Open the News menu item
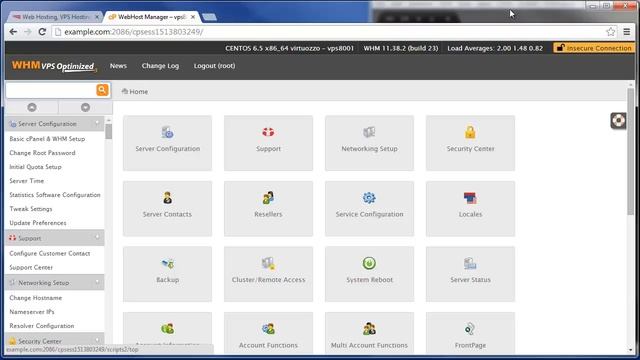The image size is (640, 360). (x=118, y=66)
